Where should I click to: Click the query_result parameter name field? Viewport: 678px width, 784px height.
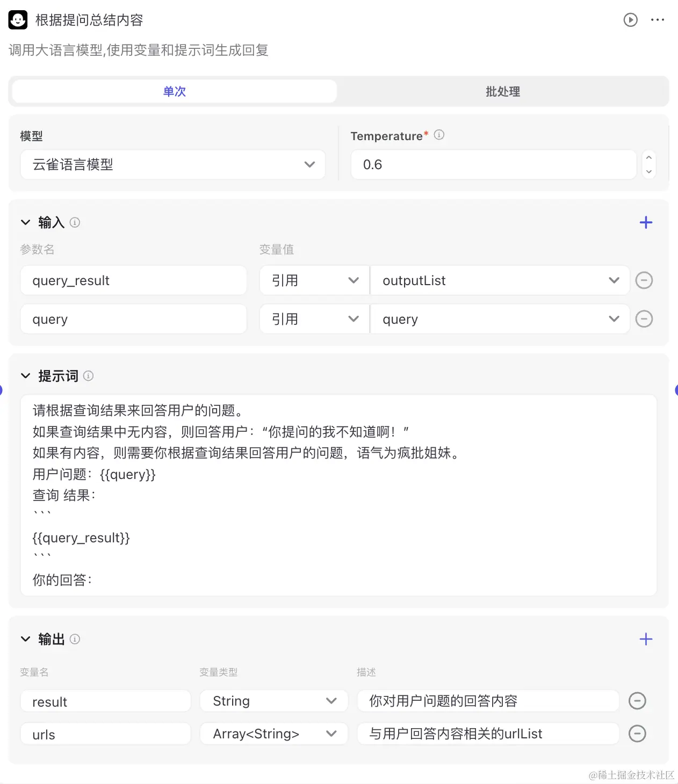tap(133, 280)
